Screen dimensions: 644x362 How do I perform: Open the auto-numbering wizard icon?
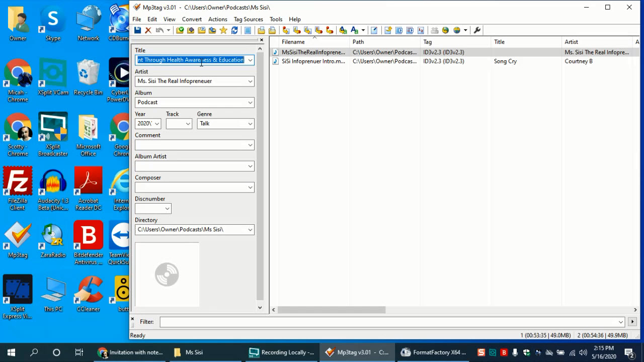[x=421, y=30]
